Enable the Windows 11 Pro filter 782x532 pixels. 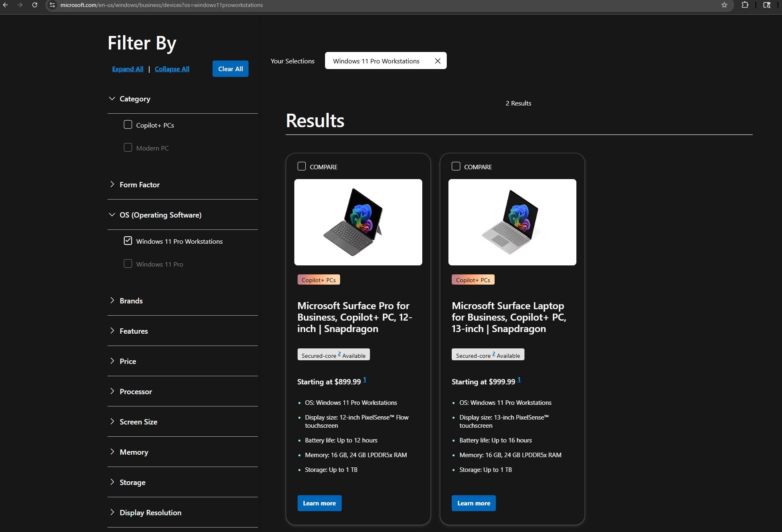(128, 264)
